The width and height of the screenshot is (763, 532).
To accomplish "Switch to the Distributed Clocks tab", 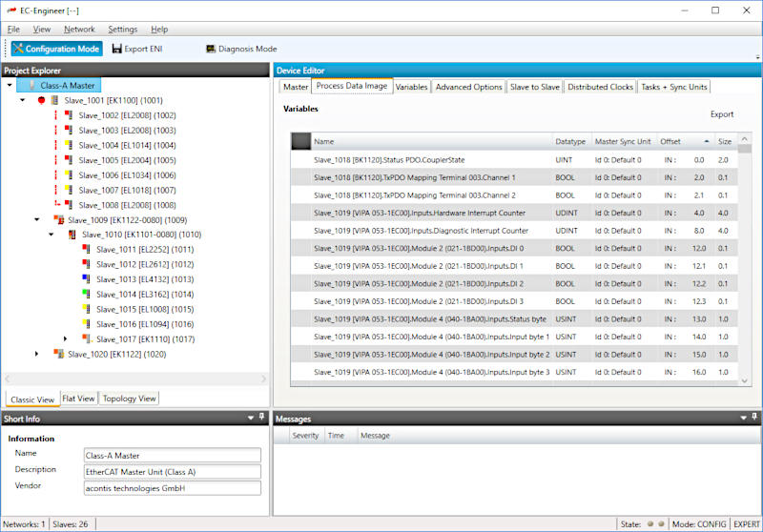I will tap(600, 87).
